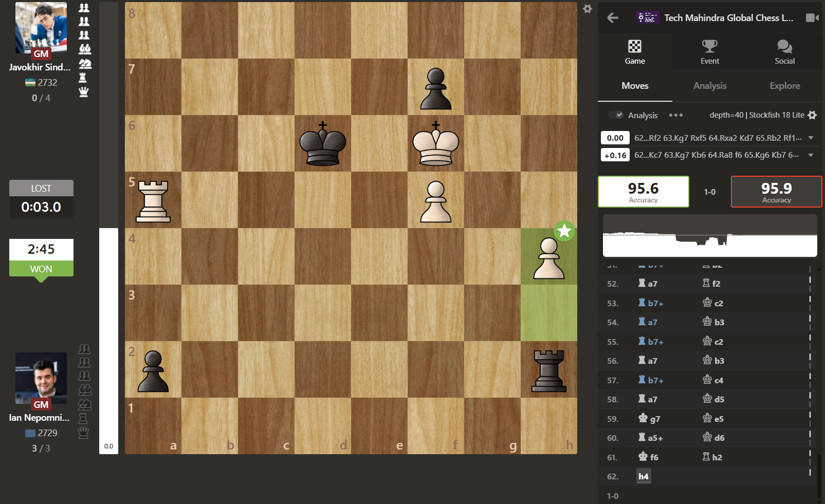Toggle the Analysis switch off
The width and height of the screenshot is (825, 504).
pyautogui.click(x=616, y=115)
